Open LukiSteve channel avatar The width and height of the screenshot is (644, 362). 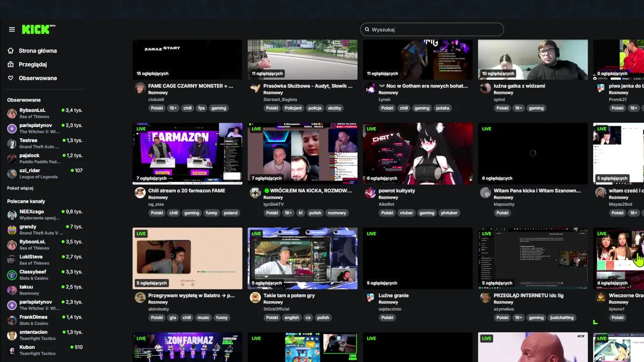pos(12,260)
